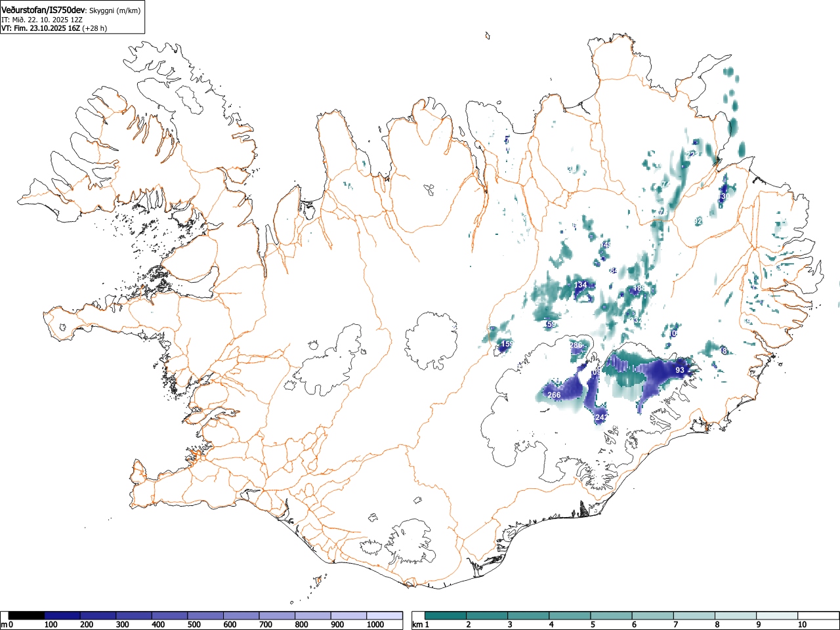The height and width of the screenshot is (630, 840).
Task: Click the 'Skyggni (m/km)' label in header
Action: (115, 10)
